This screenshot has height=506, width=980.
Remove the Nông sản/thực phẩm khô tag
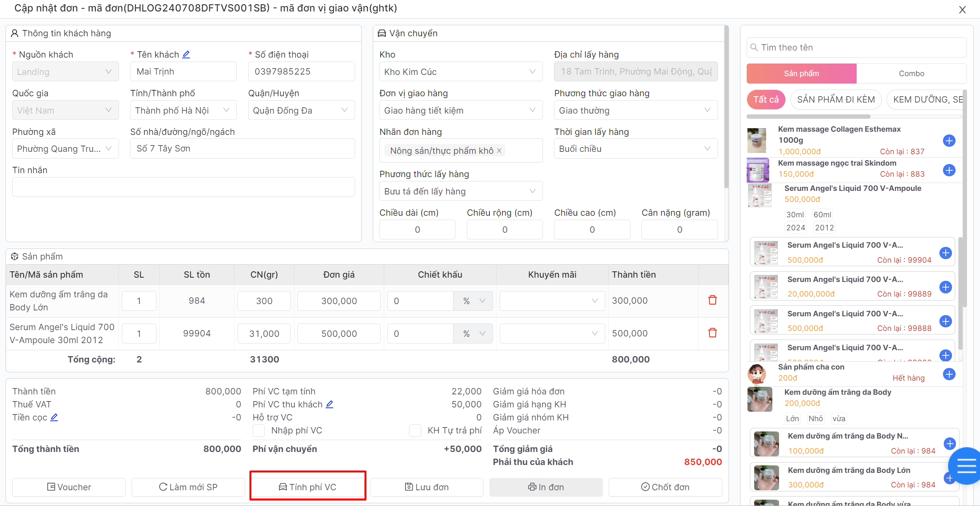point(499,151)
